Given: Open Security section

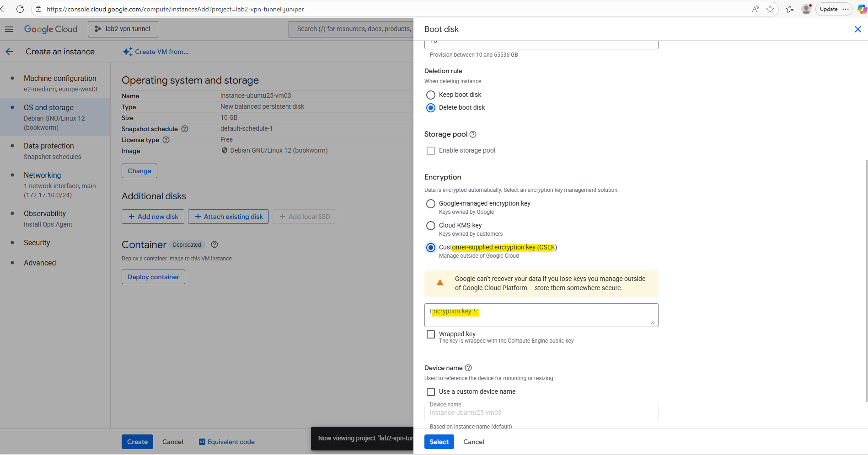Looking at the screenshot, I should coord(55,243).
